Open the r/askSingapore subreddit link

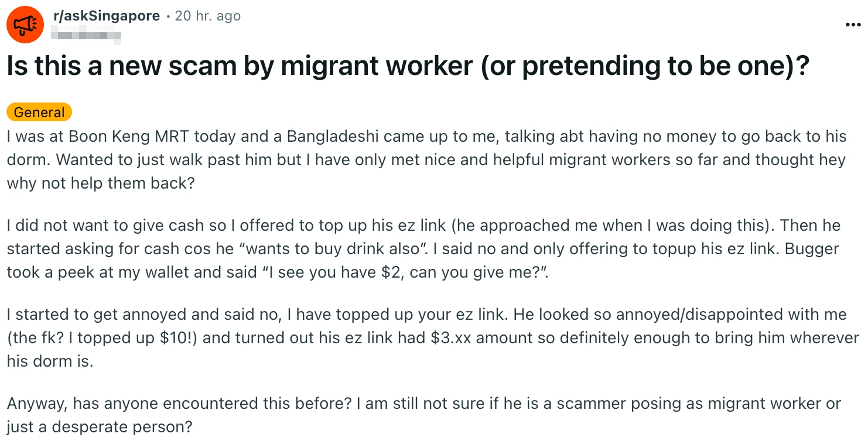point(106,16)
